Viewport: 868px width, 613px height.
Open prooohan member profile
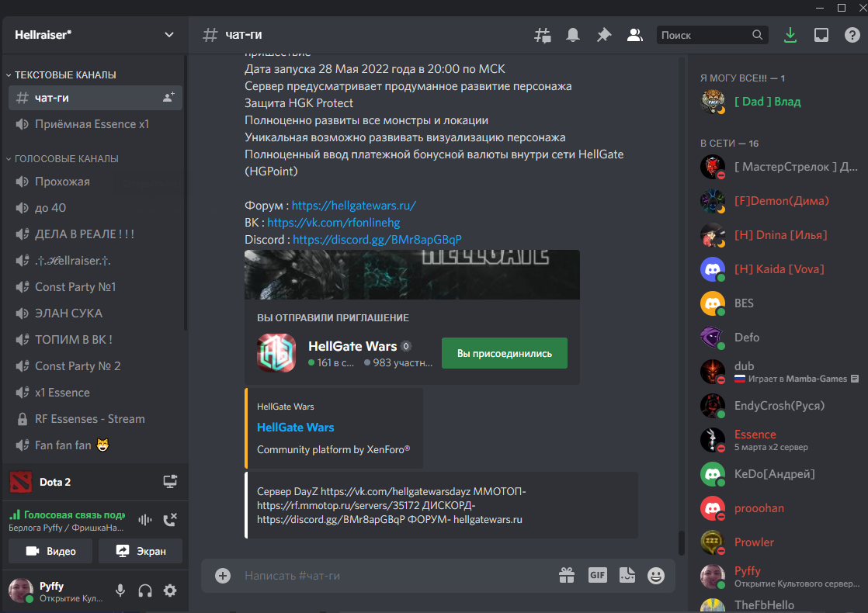point(778,508)
